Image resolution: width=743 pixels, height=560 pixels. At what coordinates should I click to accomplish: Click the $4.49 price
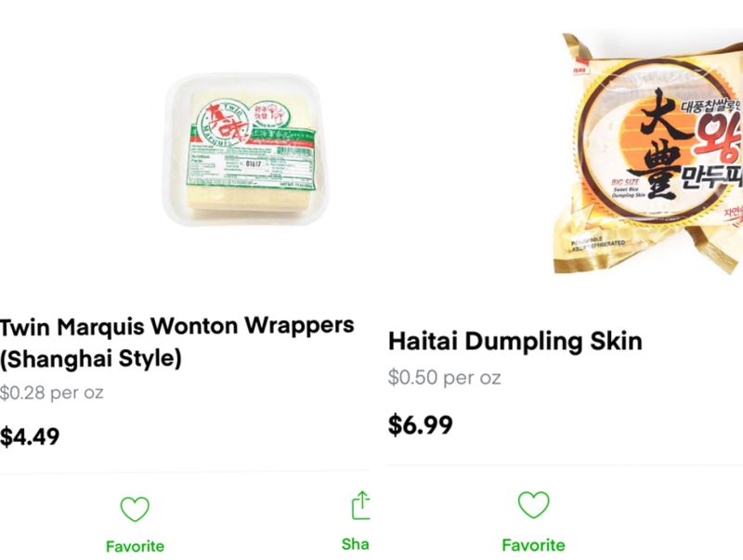tap(30, 436)
